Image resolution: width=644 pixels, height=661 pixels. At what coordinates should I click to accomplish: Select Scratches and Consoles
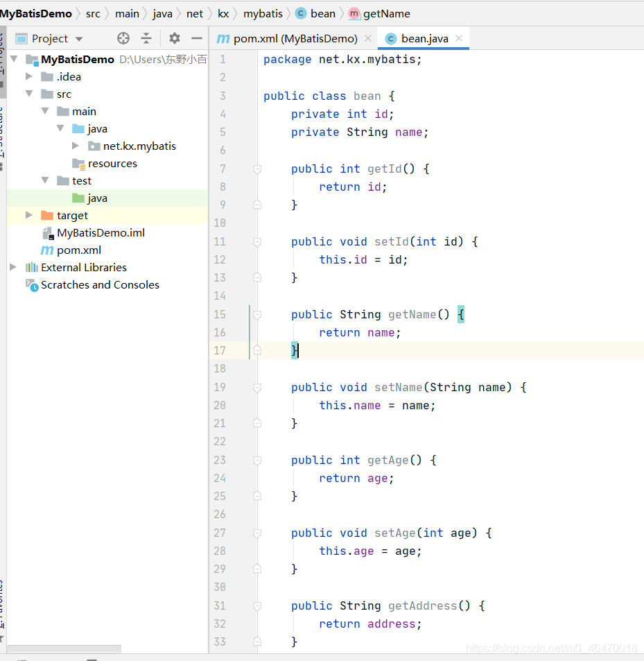[92, 284]
